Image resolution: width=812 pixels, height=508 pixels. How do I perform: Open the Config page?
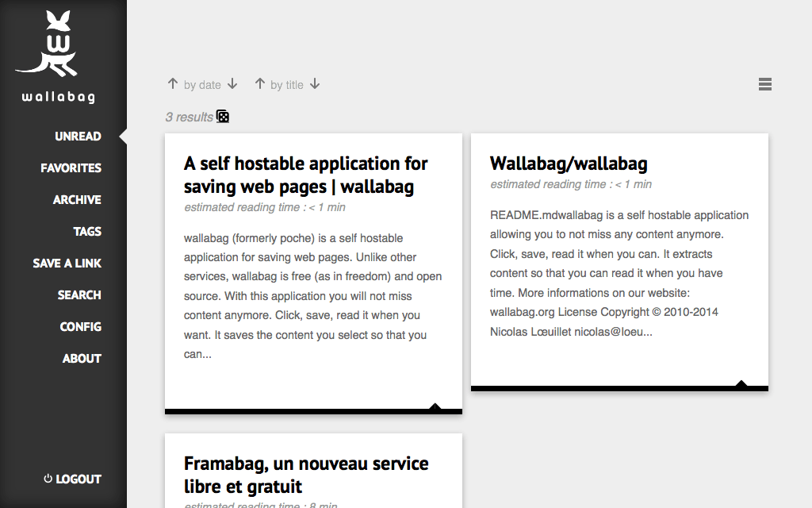point(81,327)
